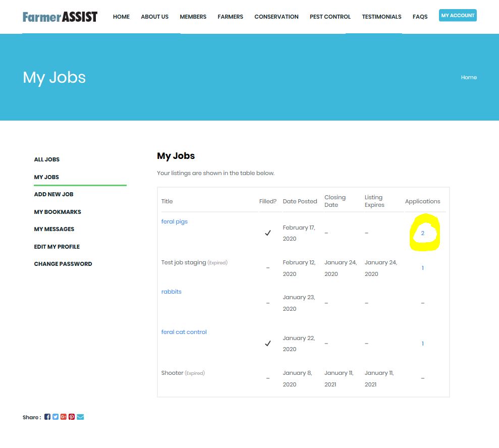Share page via Facebook icon

47,417
